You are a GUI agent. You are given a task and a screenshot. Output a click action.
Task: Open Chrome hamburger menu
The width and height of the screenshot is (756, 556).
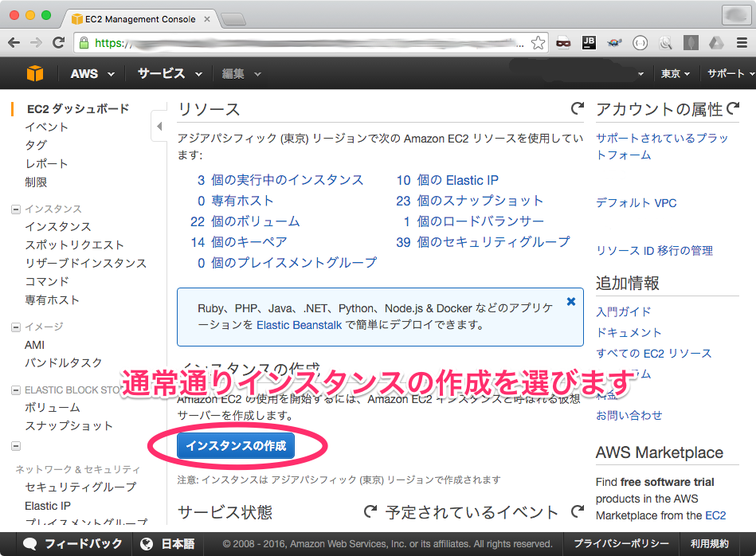pos(742,43)
